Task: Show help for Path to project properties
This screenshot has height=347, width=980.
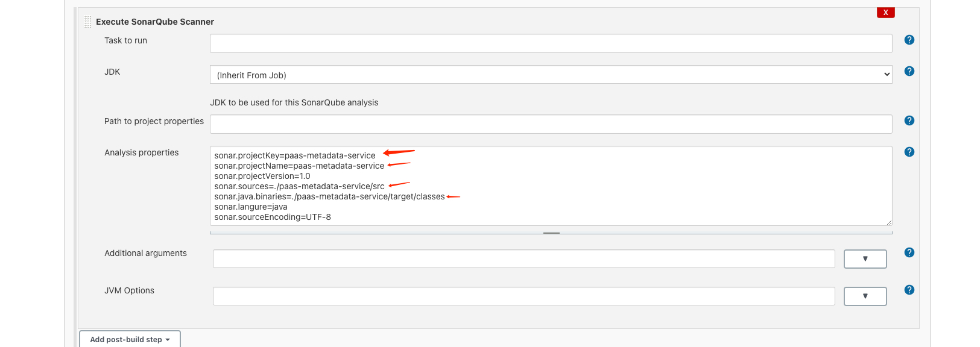Action: point(909,120)
